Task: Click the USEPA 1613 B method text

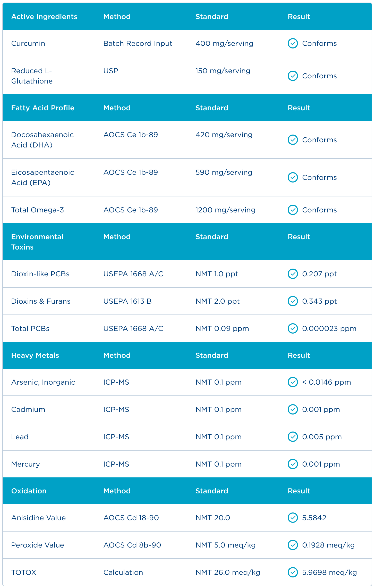Action: (127, 301)
